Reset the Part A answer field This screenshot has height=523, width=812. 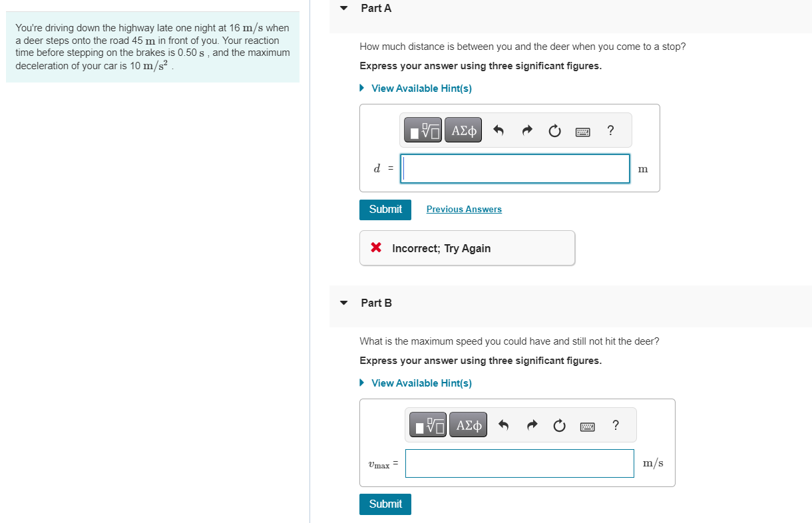tap(554, 131)
